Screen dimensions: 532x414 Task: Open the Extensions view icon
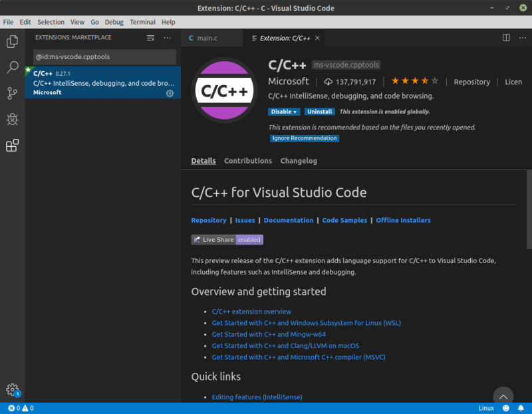(x=12, y=146)
